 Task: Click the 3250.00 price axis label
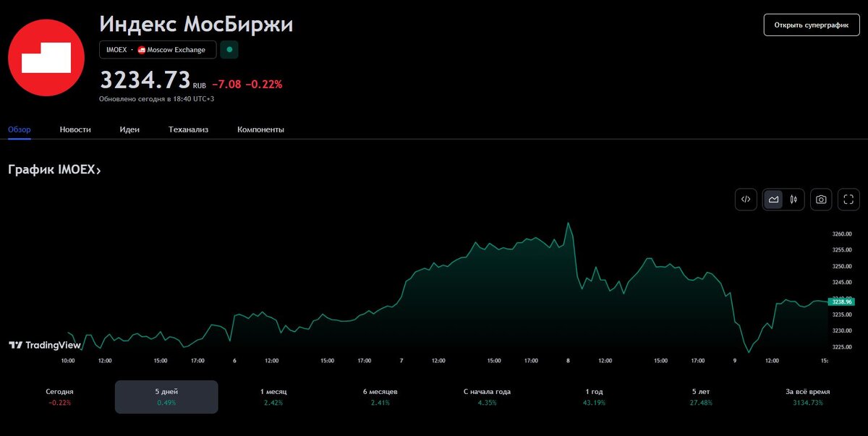pyautogui.click(x=843, y=267)
